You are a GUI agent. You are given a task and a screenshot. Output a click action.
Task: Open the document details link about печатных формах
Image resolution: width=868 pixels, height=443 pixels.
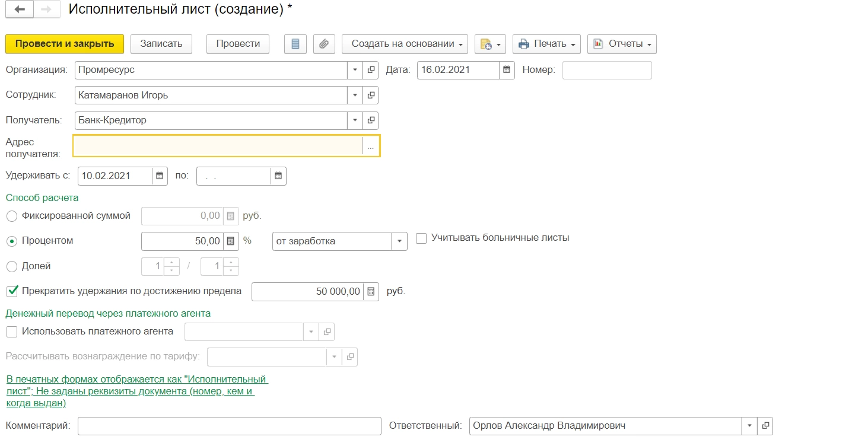(136, 391)
